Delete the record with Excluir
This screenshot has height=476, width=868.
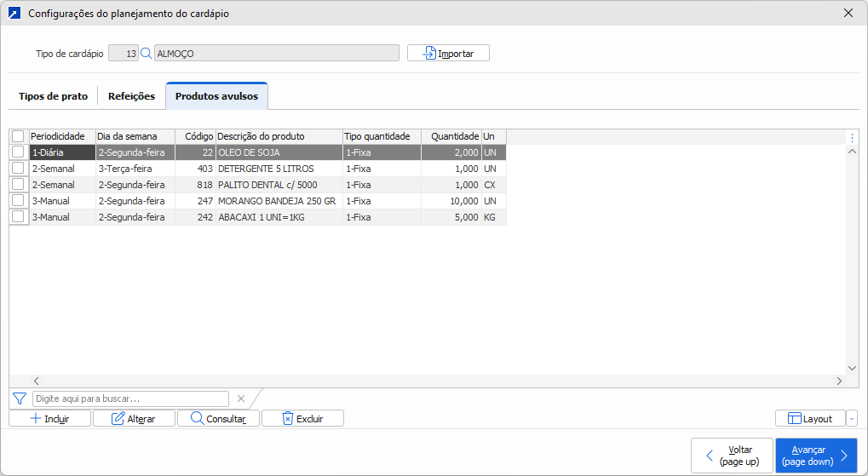click(302, 419)
